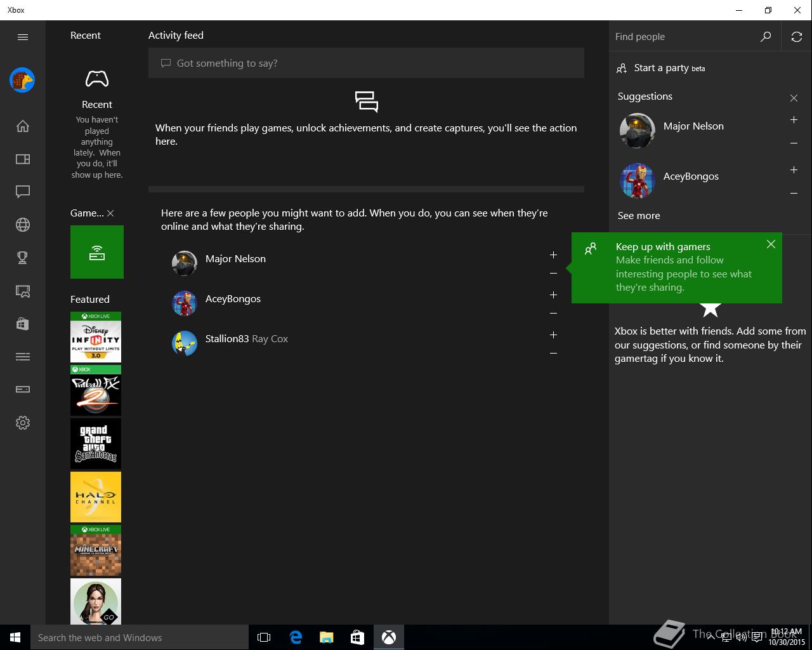Viewport: 812px width, 650px height.
Task: Open Windows Store from taskbar
Action: [x=358, y=637]
